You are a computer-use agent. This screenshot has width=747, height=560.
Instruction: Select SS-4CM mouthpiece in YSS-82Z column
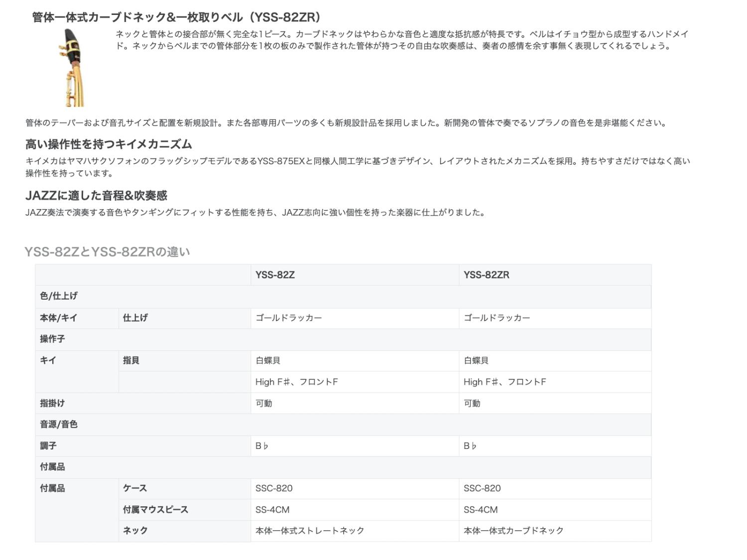click(272, 510)
